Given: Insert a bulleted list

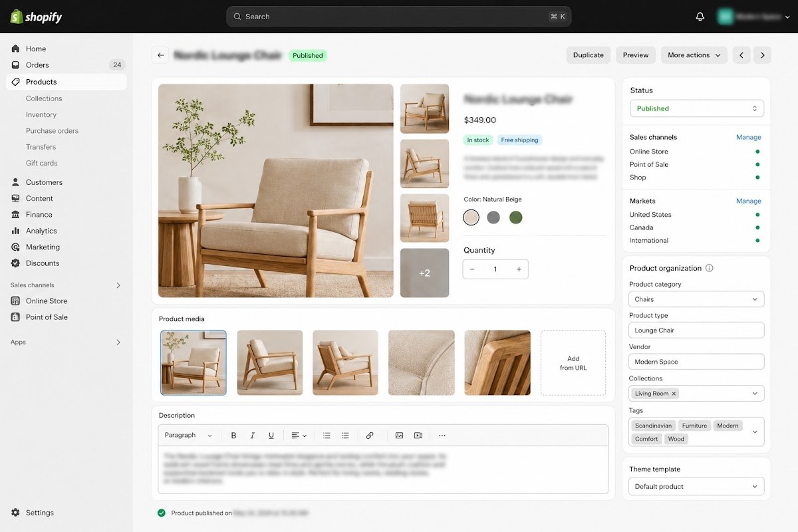Looking at the screenshot, I should (x=327, y=436).
